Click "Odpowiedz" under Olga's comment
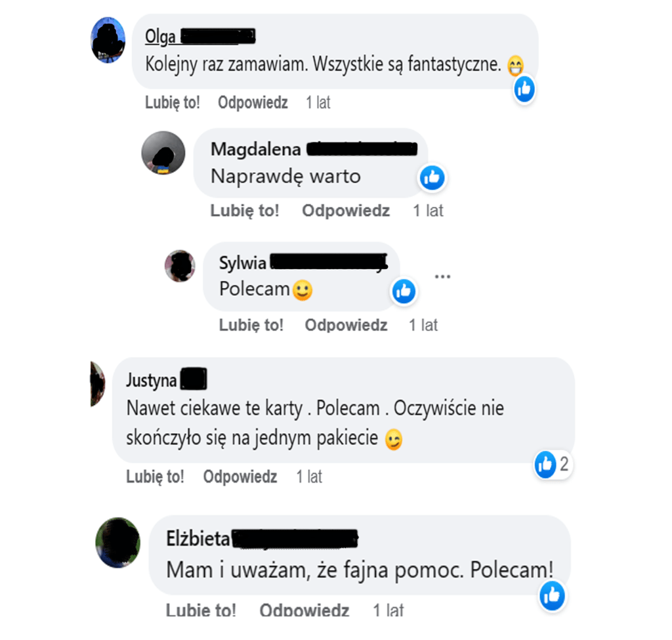 point(253,103)
